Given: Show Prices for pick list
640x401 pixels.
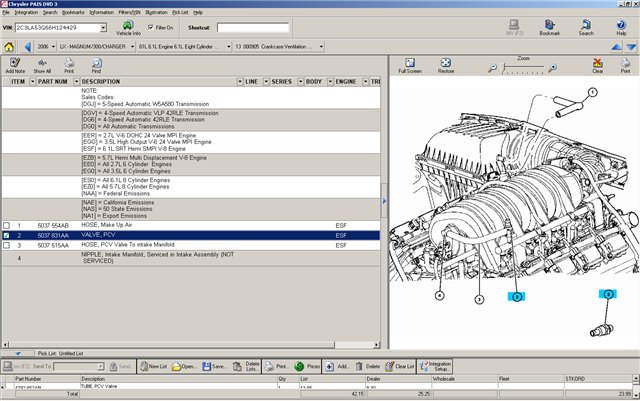Looking at the screenshot, I should pos(307,366).
